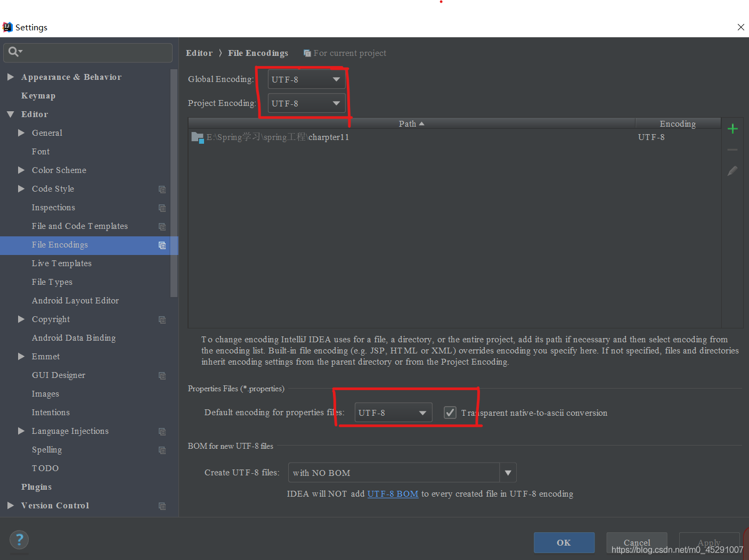Screen dimensions: 749x560
Task: Open Android Data Binding settings
Action: point(74,338)
